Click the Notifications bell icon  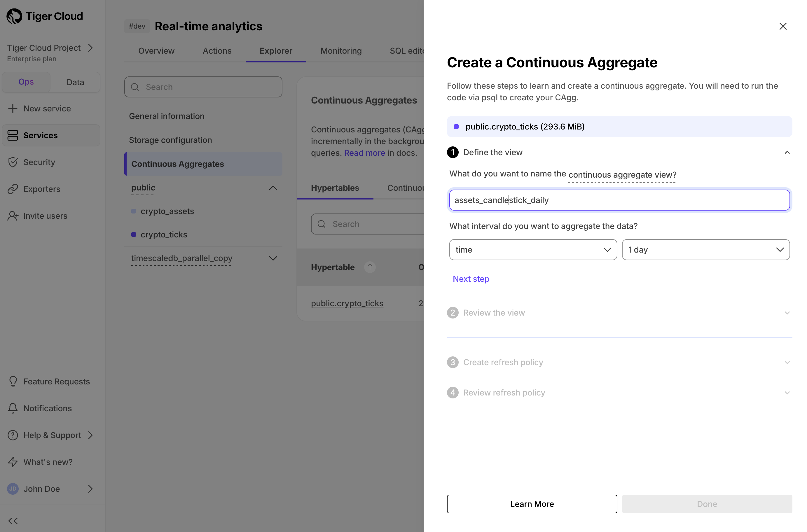click(13, 408)
